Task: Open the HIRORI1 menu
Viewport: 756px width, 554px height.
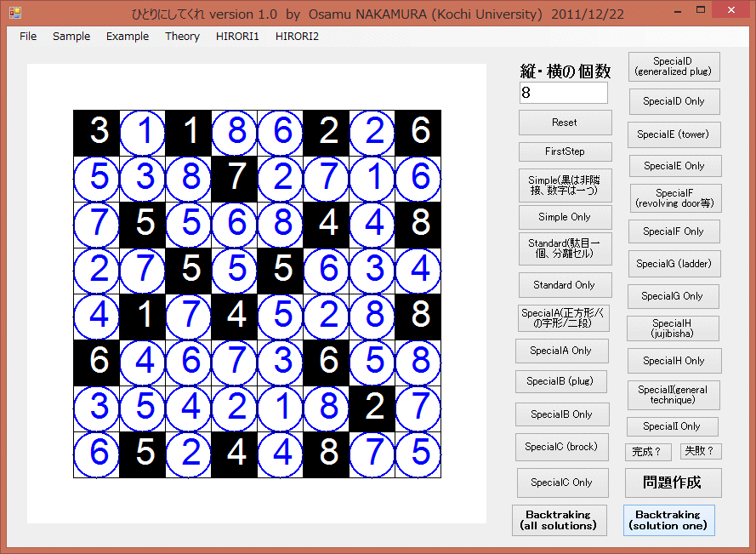Action: 237,37
